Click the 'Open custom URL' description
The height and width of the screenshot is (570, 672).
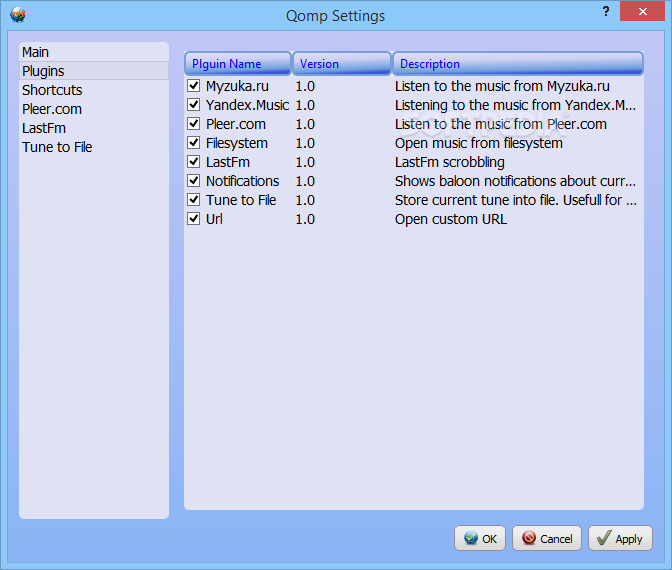coord(451,219)
